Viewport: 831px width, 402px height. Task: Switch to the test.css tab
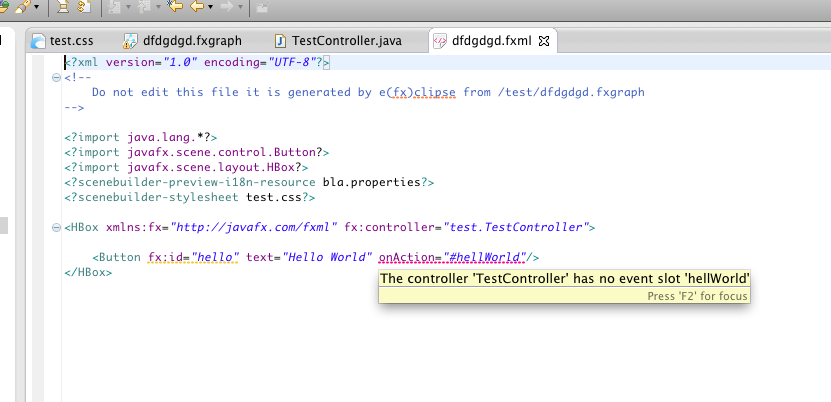64,41
